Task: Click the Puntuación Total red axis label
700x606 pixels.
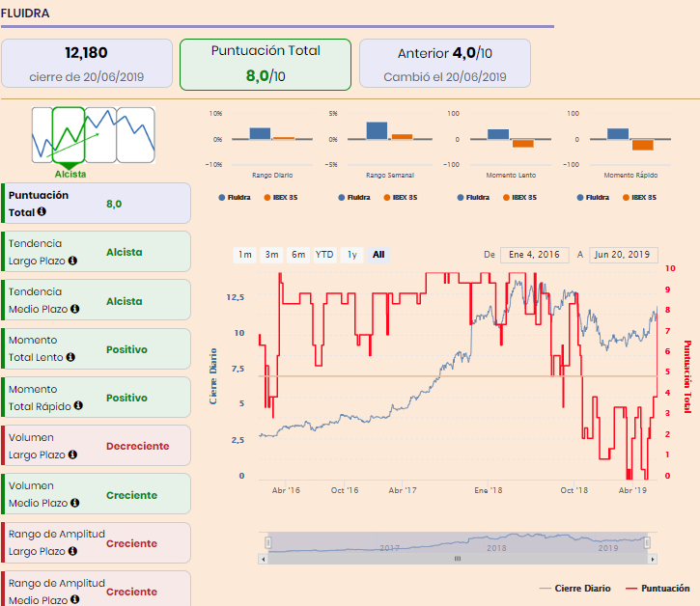Action: 687,376
